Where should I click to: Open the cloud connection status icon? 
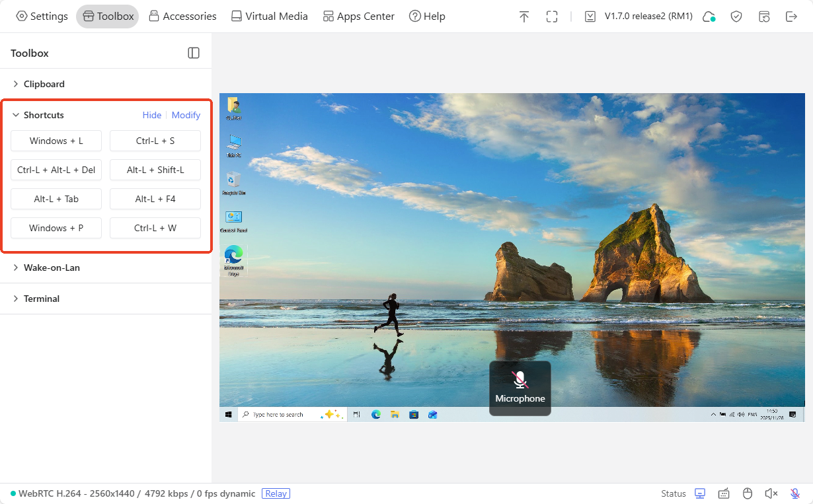(709, 16)
